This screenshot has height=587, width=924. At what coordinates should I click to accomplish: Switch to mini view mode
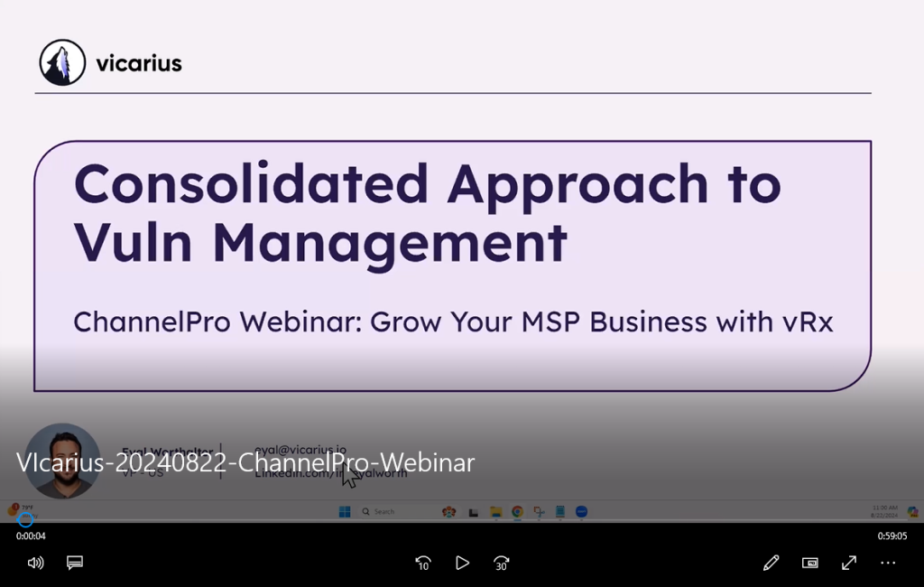tap(810, 563)
